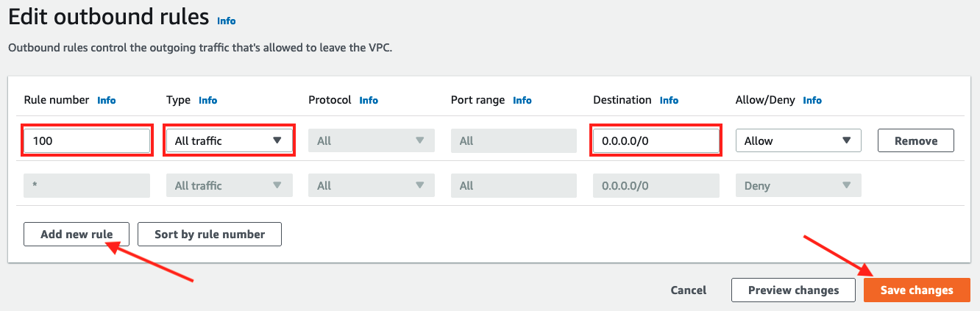Cancel editing outbound rules

pos(689,290)
